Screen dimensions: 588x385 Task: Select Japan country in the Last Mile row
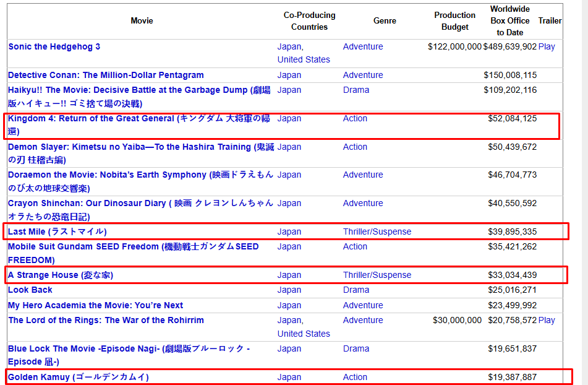[x=289, y=231]
